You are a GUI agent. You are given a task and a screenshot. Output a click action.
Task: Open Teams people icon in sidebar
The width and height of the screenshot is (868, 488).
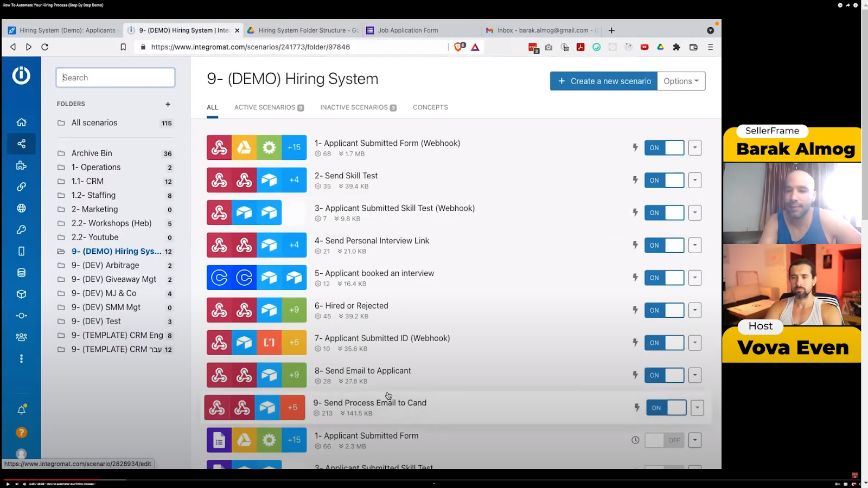[21, 337]
